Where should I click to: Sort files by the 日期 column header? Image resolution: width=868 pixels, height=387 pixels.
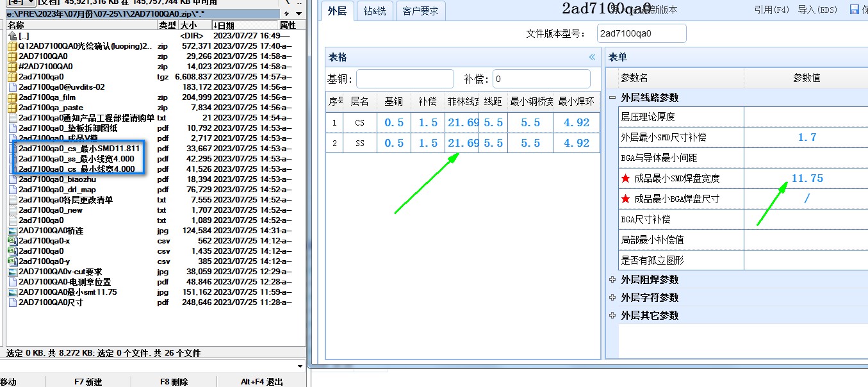click(245, 25)
